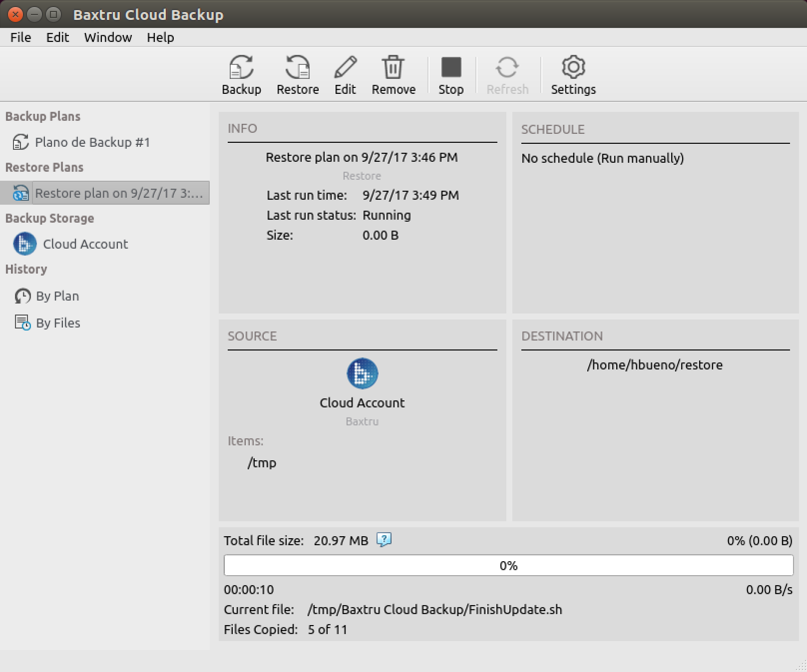
Task: Open History By Plan
Action: pos(57,296)
